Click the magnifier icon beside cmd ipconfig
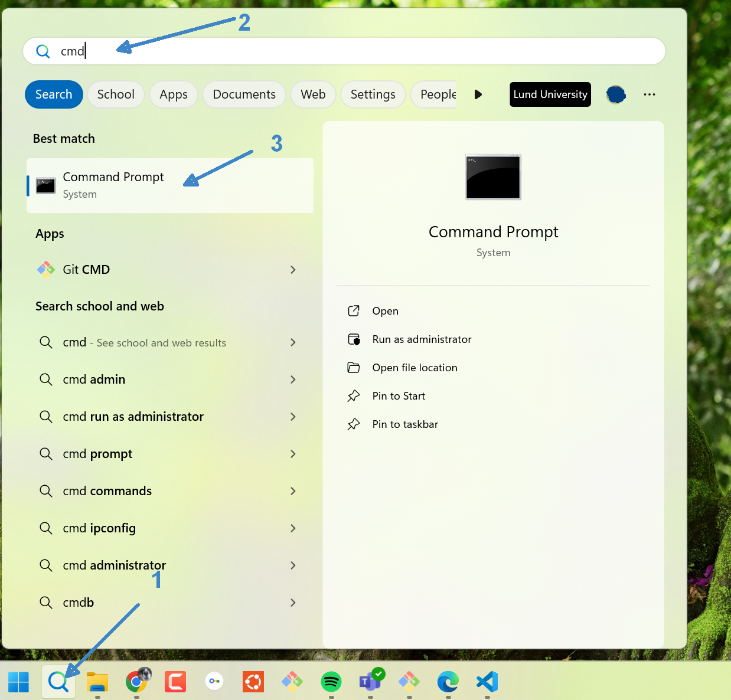 coord(46,528)
